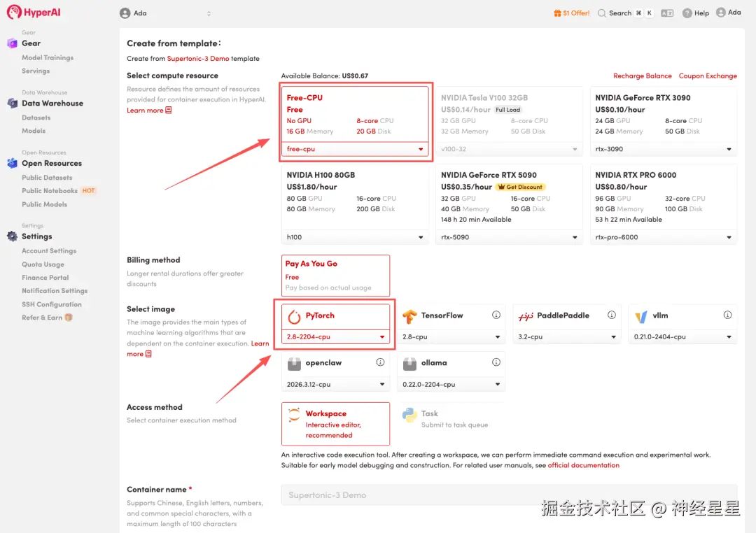Open the PaddlePaddle 3.2-cpu version dropdown
The height and width of the screenshot is (533, 756).
tap(567, 337)
